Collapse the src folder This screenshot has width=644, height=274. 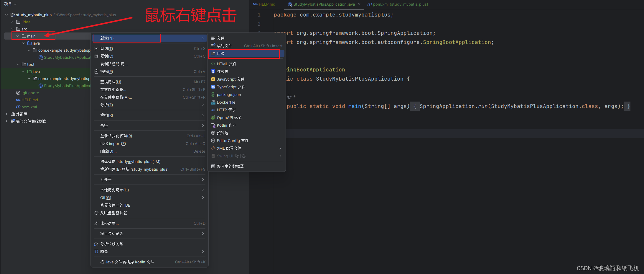[12, 29]
